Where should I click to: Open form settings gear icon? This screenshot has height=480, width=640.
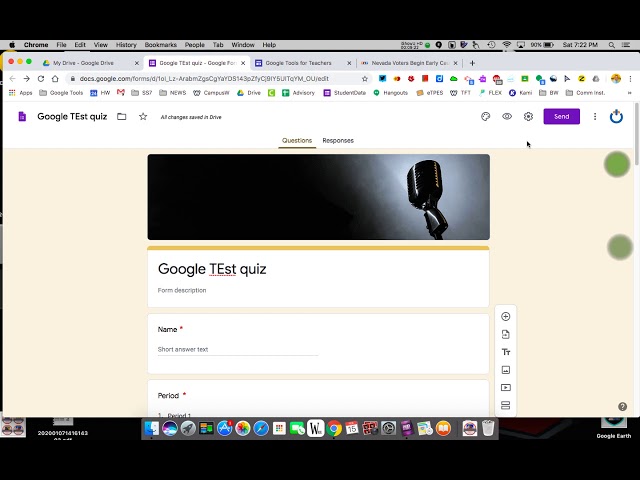click(x=528, y=117)
